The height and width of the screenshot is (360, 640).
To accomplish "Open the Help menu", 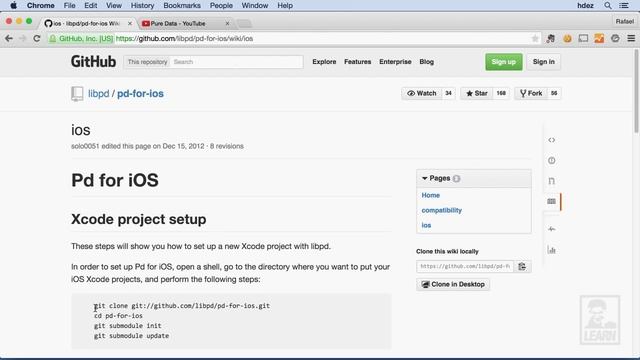I will pyautogui.click(x=285, y=5).
